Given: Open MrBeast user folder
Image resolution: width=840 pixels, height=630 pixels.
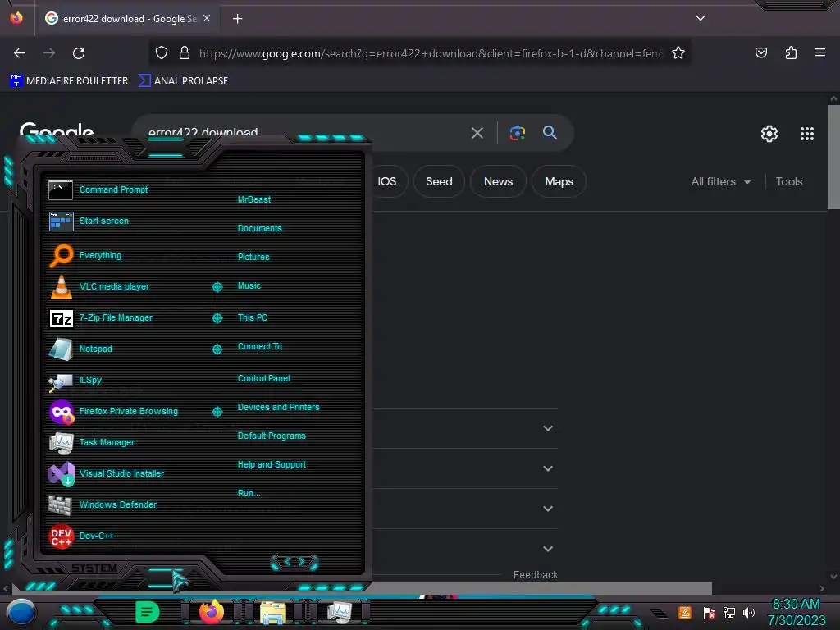Looking at the screenshot, I should [254, 199].
